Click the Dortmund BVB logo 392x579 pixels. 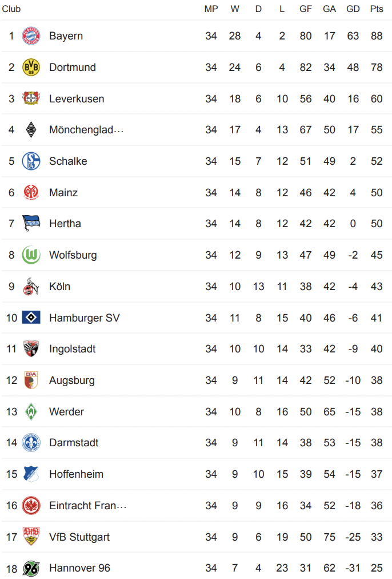pyautogui.click(x=31, y=67)
